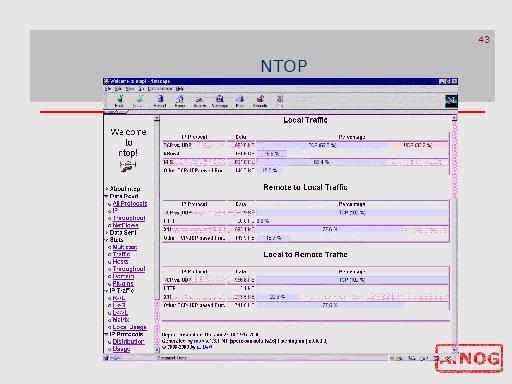Click the Netscape N logo
Viewport: 512px width, 384px height.
click(x=451, y=100)
